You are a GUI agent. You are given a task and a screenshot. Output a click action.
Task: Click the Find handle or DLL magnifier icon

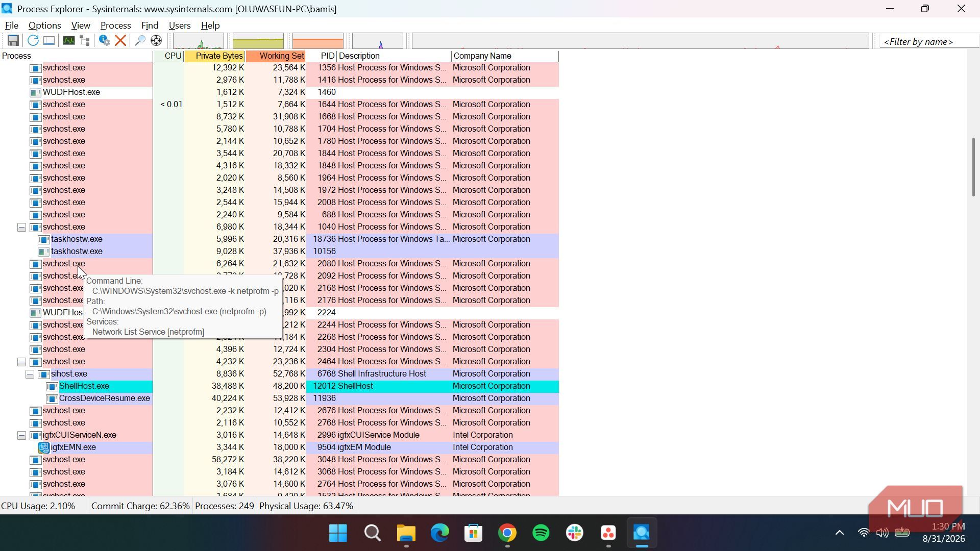pyautogui.click(x=140, y=41)
